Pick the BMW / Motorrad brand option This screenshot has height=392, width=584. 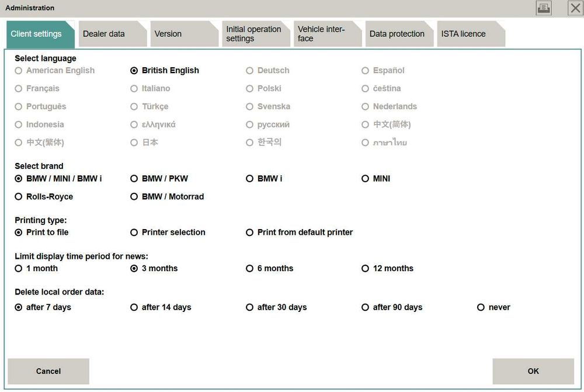(134, 197)
